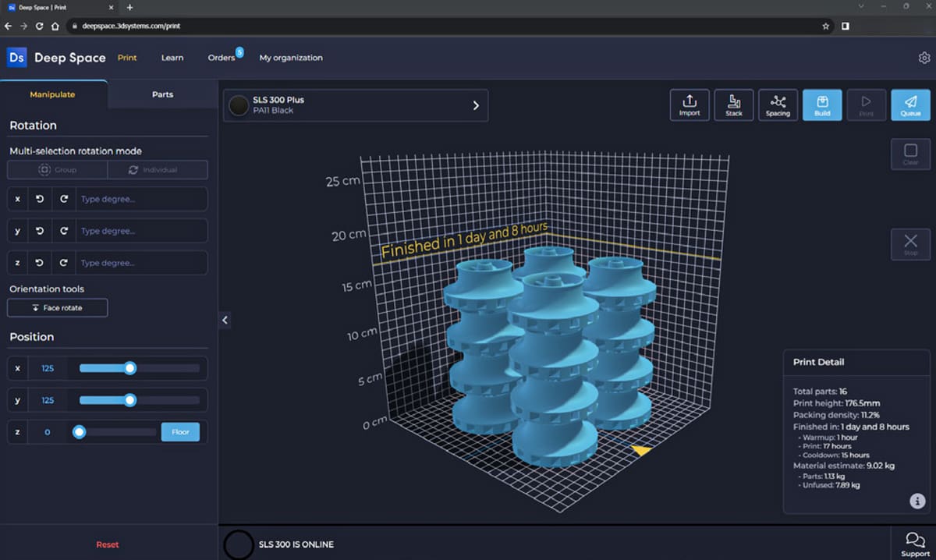Select Group rotation mode
Image resolution: width=936 pixels, height=560 pixels.
click(57, 170)
